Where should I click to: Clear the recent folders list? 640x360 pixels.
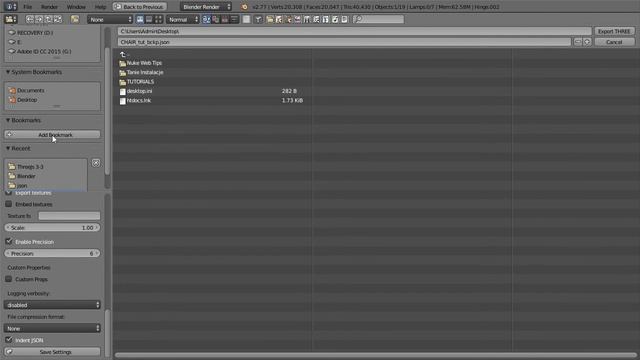96,163
